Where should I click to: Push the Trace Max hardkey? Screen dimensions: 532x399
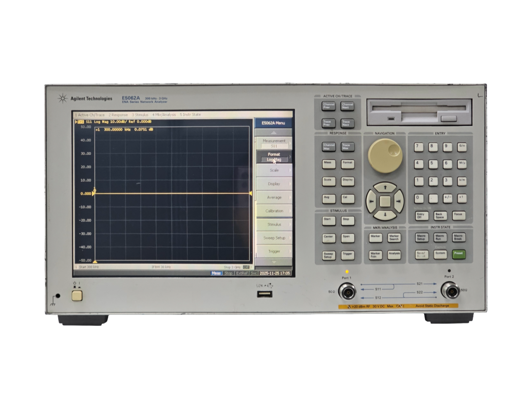347,146
